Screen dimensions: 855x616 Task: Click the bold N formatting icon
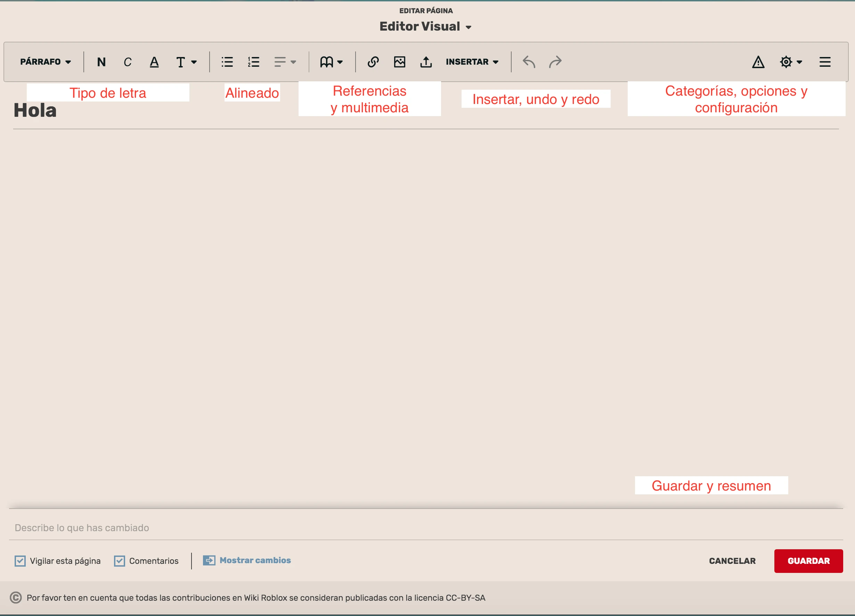pyautogui.click(x=101, y=62)
